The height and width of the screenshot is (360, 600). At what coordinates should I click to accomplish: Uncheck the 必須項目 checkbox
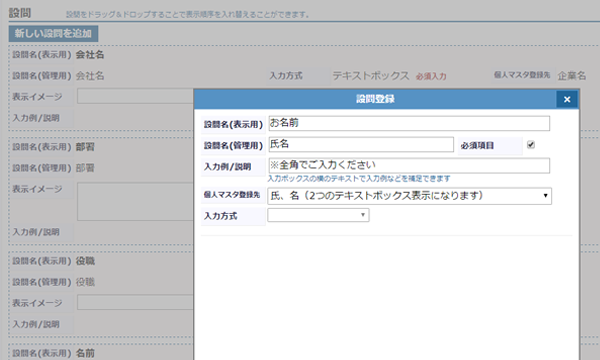[x=531, y=145]
